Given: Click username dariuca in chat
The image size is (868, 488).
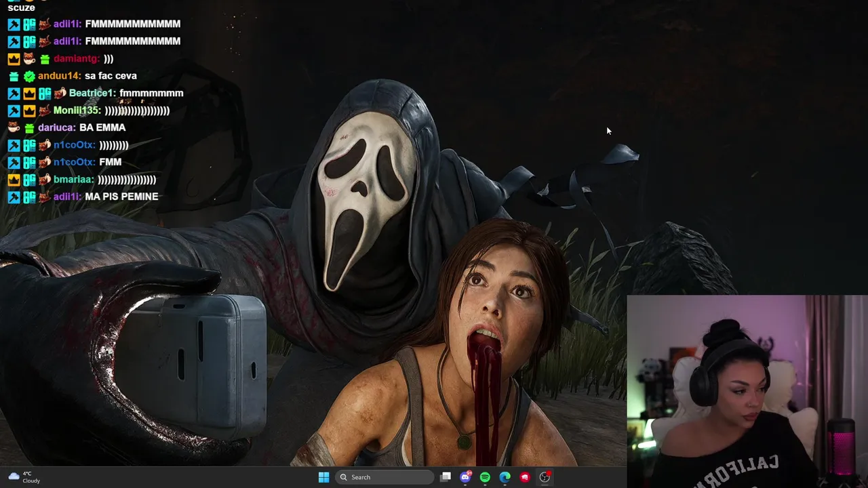Looking at the screenshot, I should coord(57,127).
